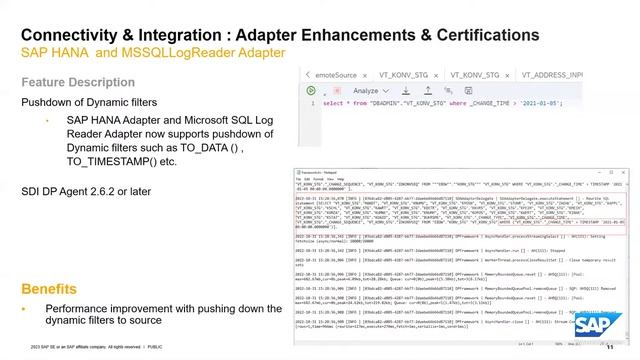Close the emoteSource tab
Screen dimensions: 640x360
click(365, 76)
